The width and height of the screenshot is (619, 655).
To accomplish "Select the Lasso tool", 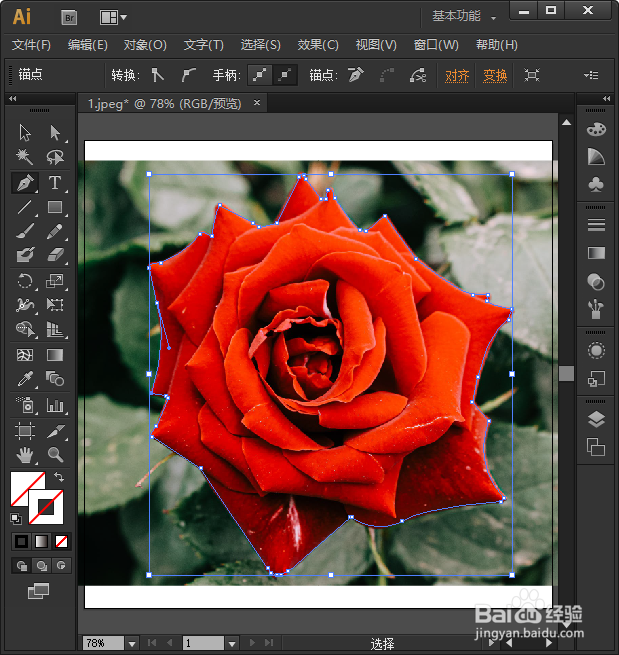I will tap(55, 157).
